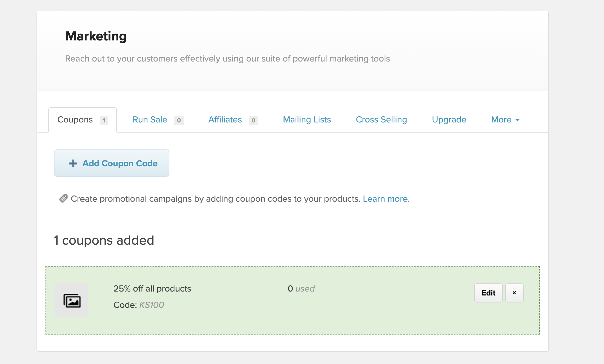The image size is (604, 364).
Task: Delete the KS100 coupon with the X button
Action: (x=514, y=293)
